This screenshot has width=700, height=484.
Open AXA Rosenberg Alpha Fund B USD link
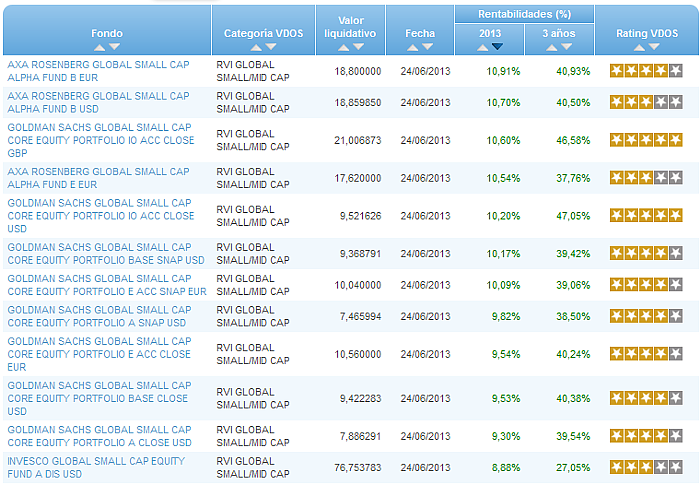(x=98, y=102)
